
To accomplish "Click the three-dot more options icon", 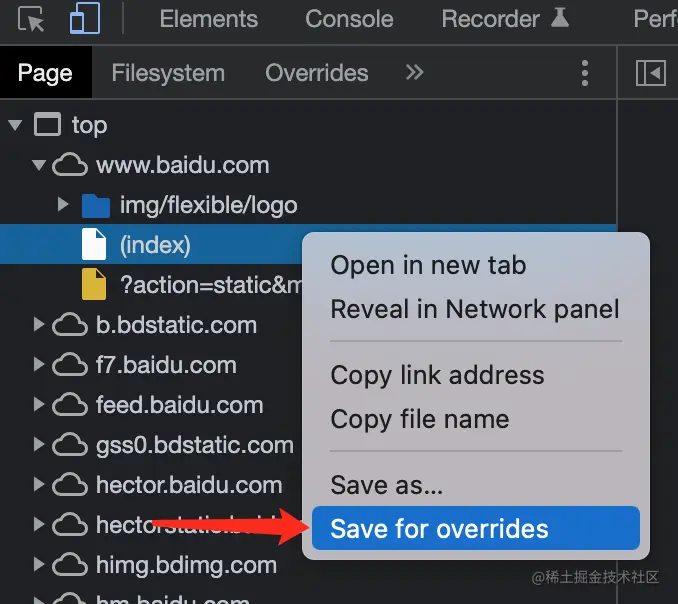I will point(585,73).
